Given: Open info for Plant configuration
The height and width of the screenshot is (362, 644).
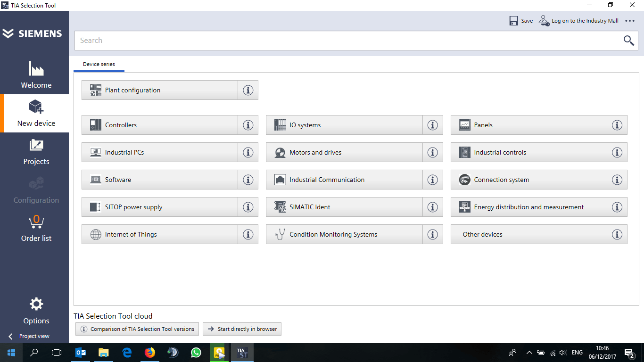Looking at the screenshot, I should pos(248,90).
